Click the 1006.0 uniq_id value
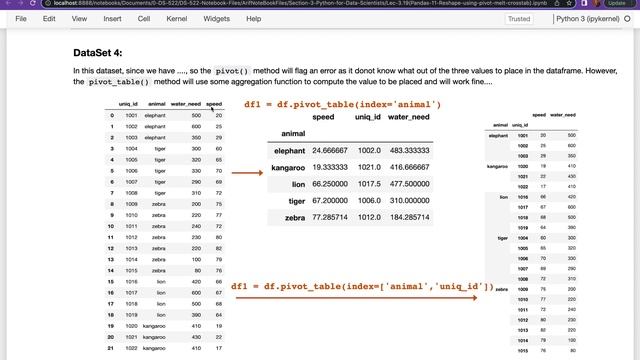The height and width of the screenshot is (360, 640). tap(369, 201)
